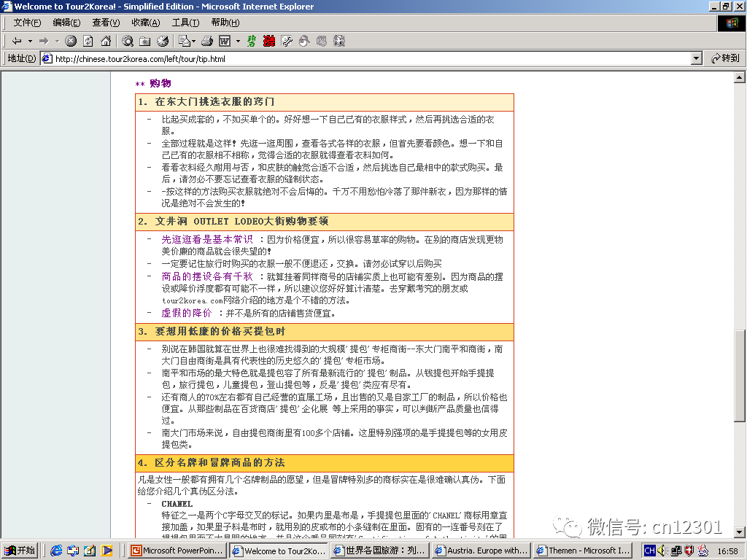The width and height of the screenshot is (747, 560).
Task: Go forward with the Forward arrow
Action: click(44, 41)
